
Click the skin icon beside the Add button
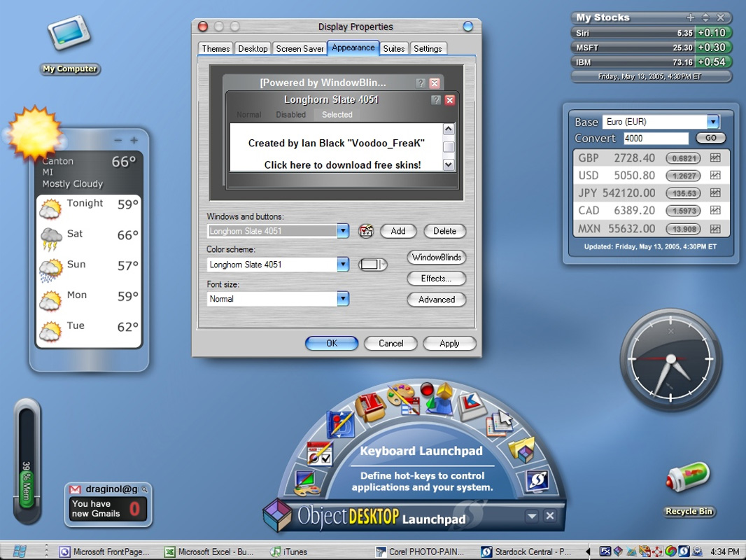click(366, 231)
